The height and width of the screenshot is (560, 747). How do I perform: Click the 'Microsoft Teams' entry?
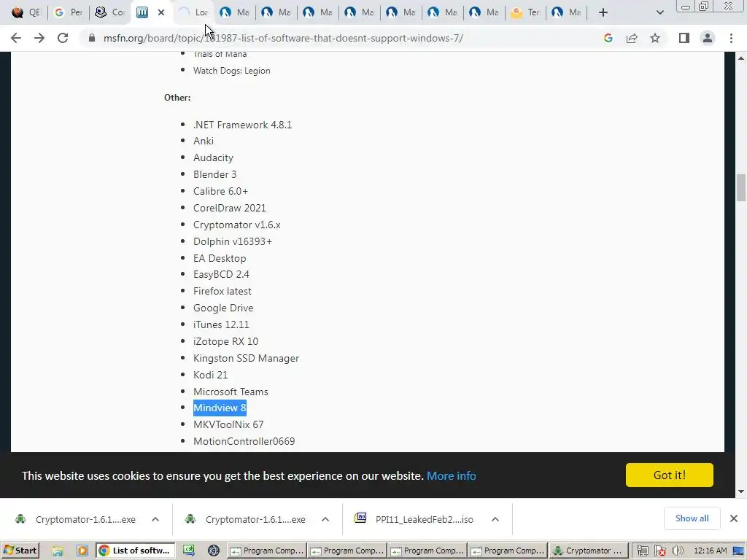(231, 392)
